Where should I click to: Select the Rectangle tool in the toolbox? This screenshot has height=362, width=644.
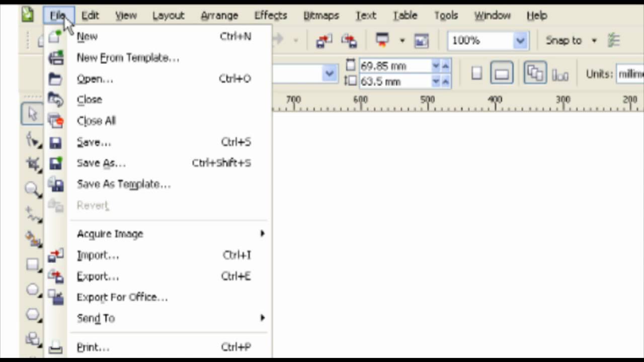33,264
